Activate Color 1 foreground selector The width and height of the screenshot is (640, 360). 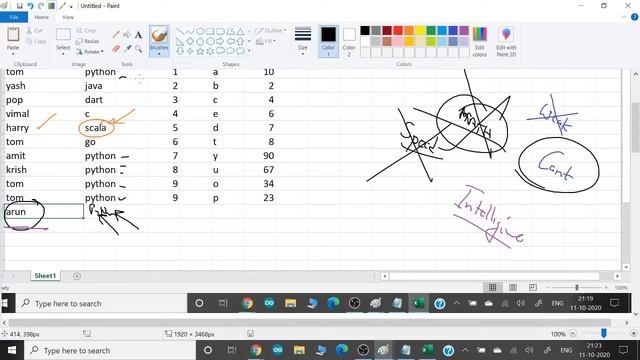(x=328, y=41)
